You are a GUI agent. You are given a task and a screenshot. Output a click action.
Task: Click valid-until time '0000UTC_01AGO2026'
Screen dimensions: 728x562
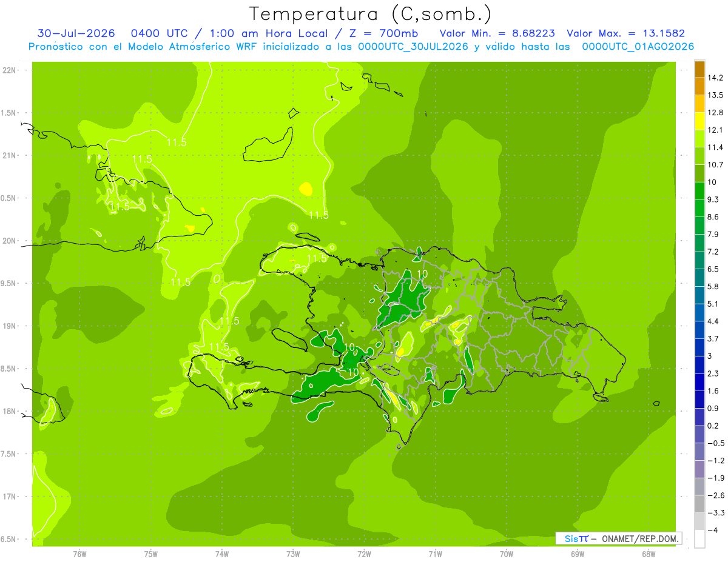(x=638, y=47)
